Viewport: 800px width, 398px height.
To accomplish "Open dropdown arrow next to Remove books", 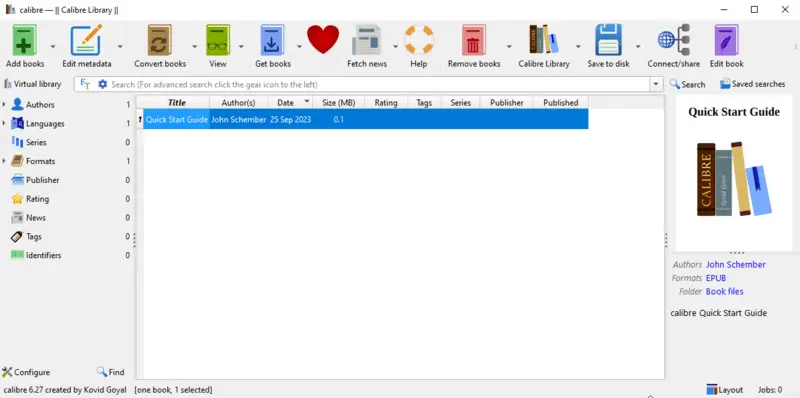I will click(x=509, y=46).
